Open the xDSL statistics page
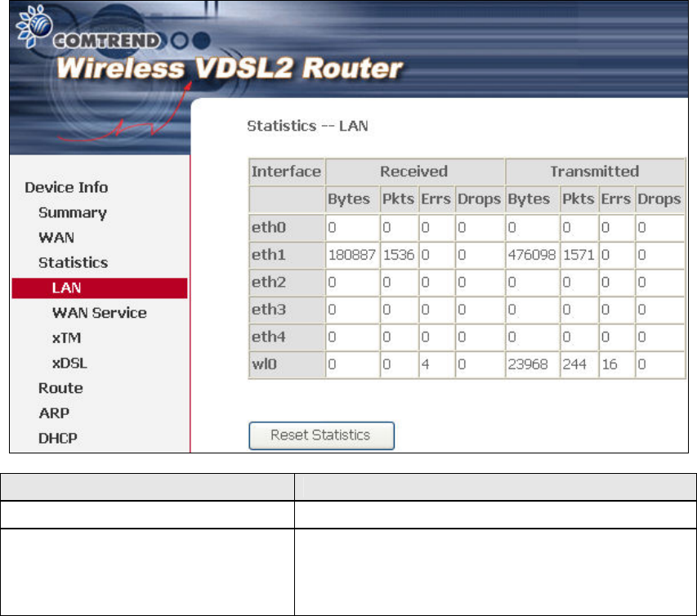697x616 pixels. pyautogui.click(x=69, y=363)
